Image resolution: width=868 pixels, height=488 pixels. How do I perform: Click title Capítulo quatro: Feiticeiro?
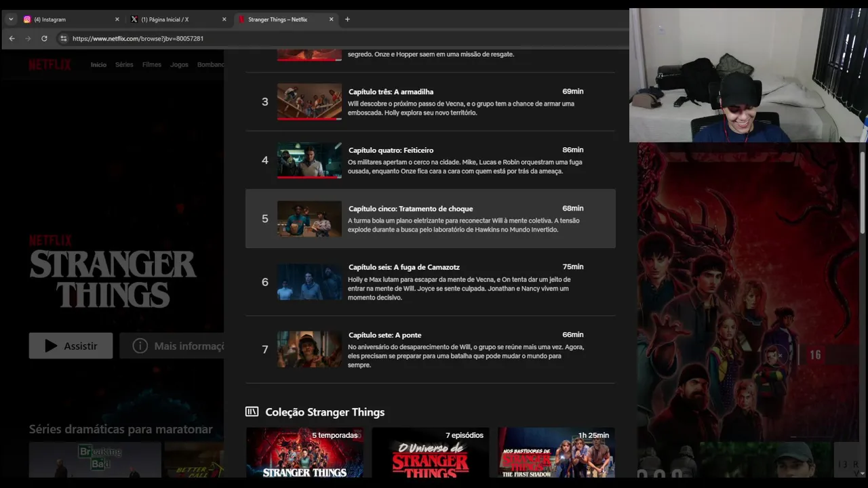click(391, 150)
